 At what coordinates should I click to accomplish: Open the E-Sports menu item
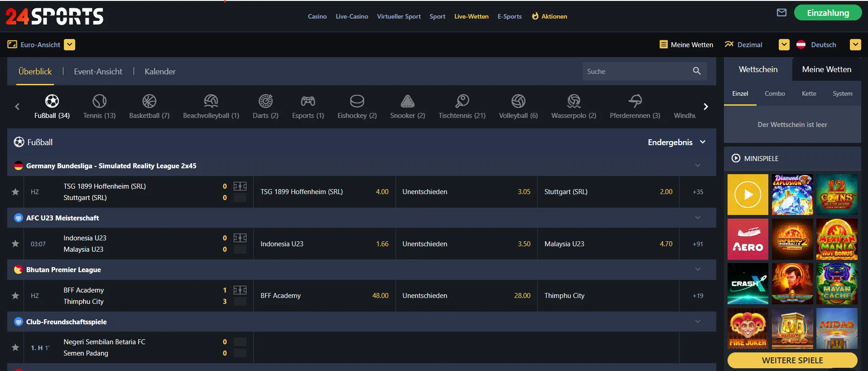(509, 16)
